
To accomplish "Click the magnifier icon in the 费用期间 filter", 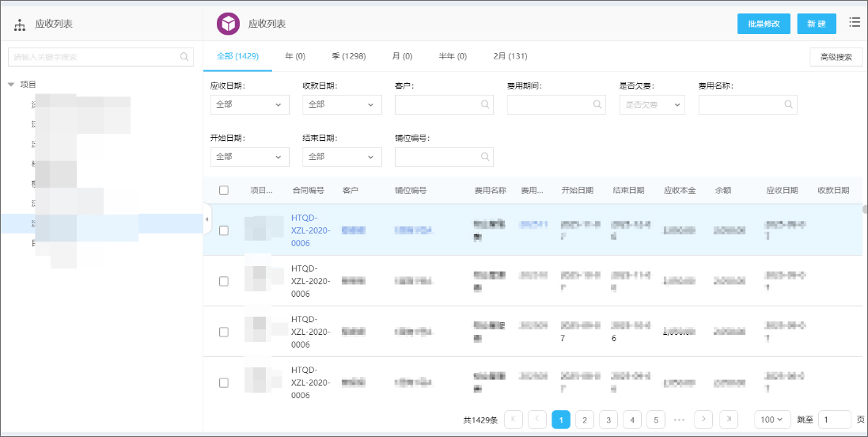I will (x=597, y=104).
